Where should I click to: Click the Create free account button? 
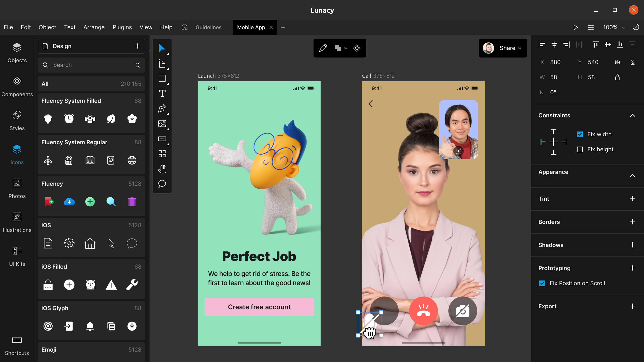point(259,307)
